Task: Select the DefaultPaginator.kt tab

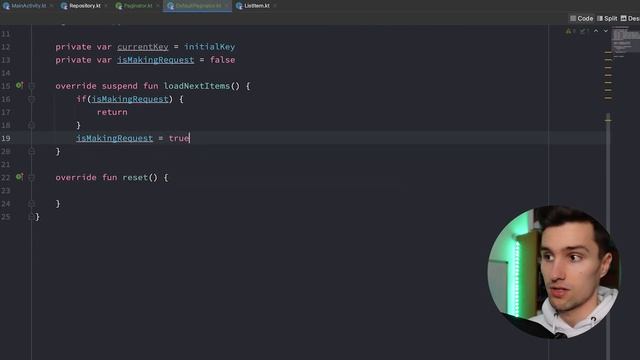Action: (198, 6)
